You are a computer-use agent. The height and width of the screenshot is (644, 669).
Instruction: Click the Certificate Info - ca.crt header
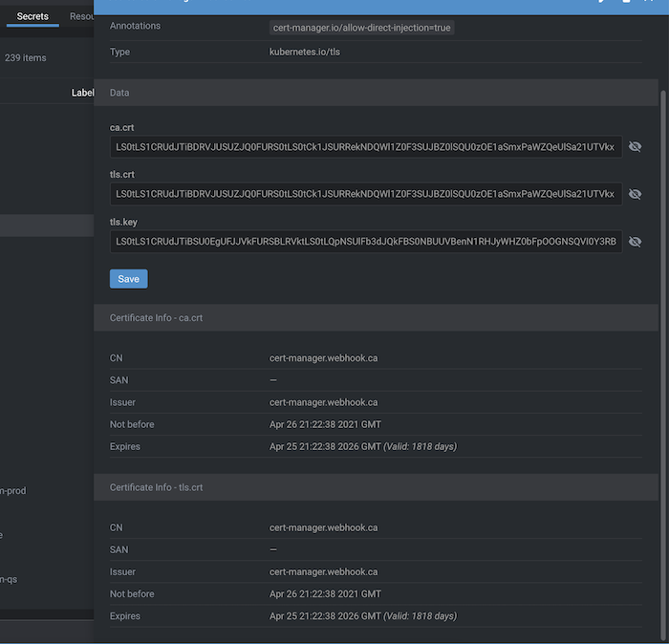click(x=376, y=318)
